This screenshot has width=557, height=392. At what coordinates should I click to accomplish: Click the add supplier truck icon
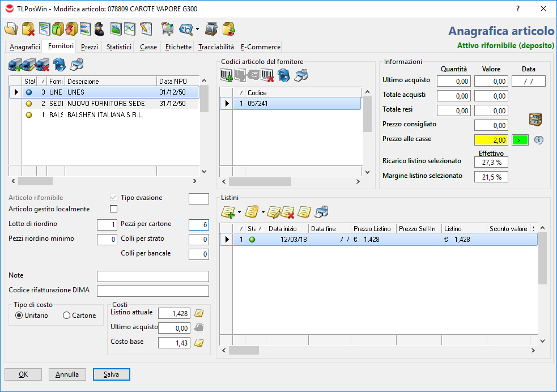[x=15, y=64]
